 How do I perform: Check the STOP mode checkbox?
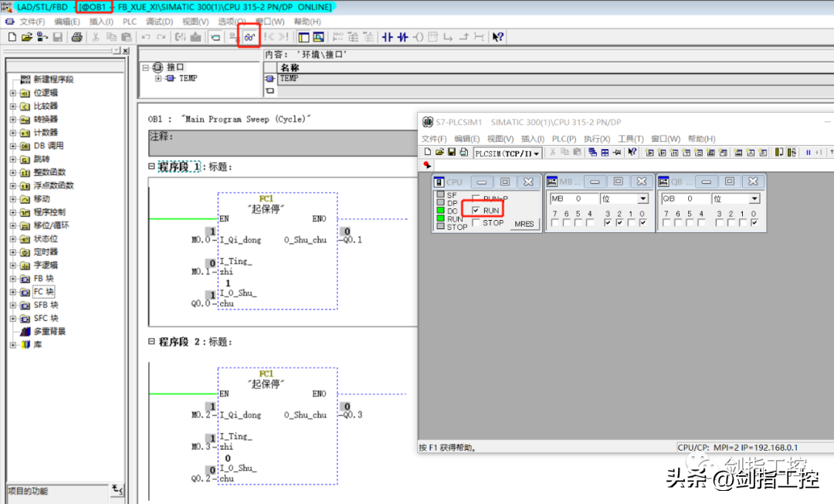tap(476, 222)
